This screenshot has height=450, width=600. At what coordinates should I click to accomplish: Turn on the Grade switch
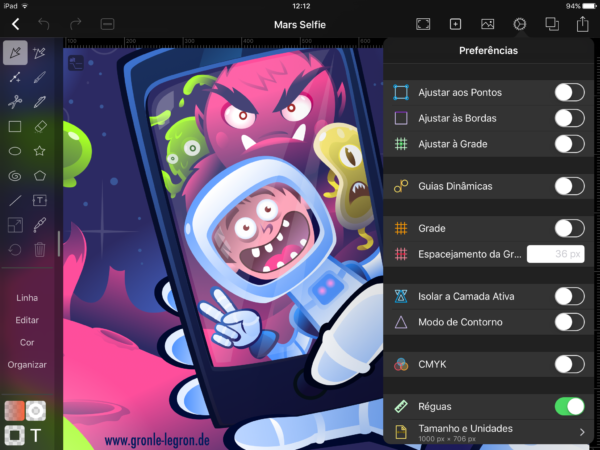point(569,228)
